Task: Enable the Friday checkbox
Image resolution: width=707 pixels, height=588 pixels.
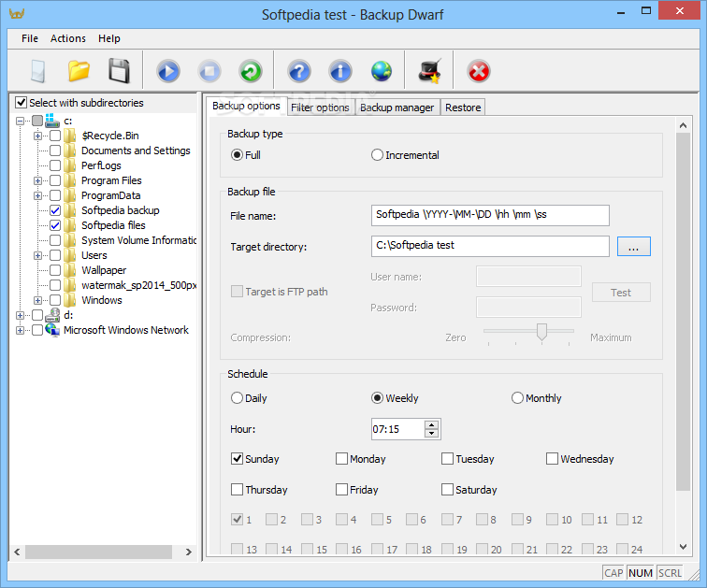Action: [341, 489]
